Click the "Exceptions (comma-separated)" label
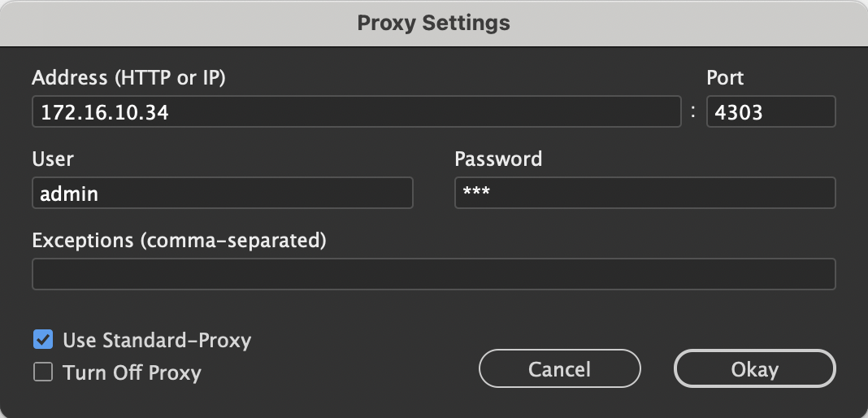Image resolution: width=868 pixels, height=418 pixels. [x=179, y=241]
